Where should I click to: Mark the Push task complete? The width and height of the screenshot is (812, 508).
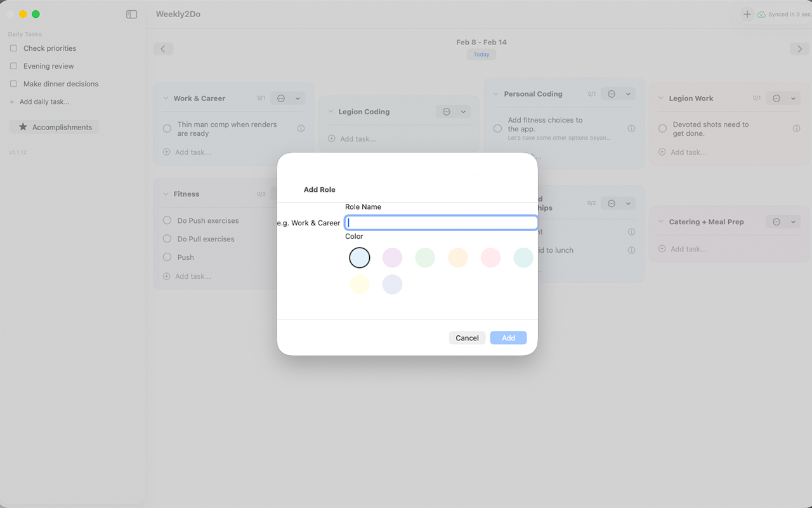pos(167,257)
